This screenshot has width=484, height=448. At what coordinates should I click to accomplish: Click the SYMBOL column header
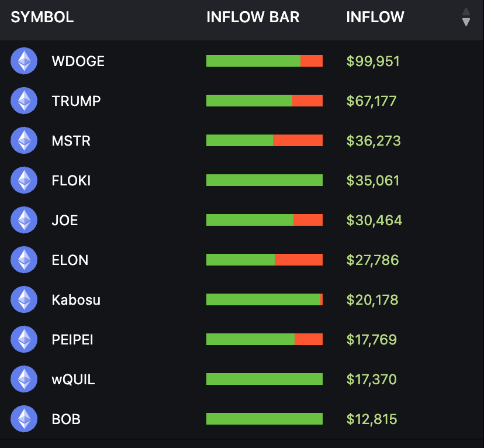coord(42,17)
